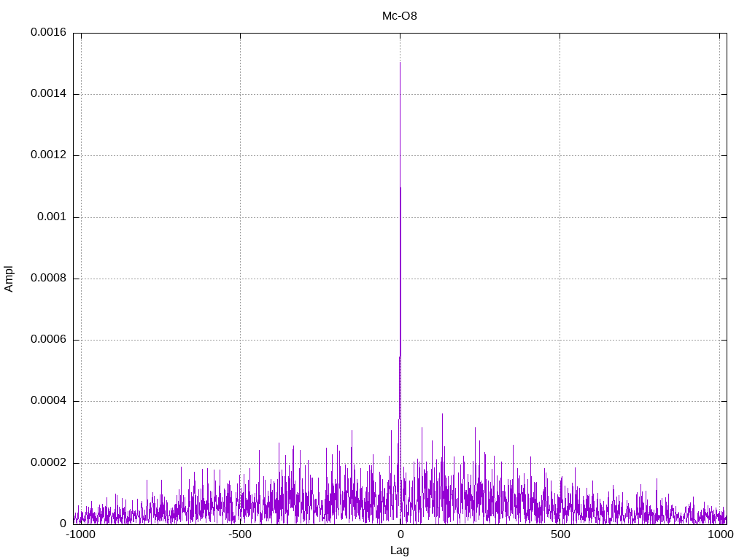Click the 0.001 y-axis tick label
This screenshot has height=560, width=747.
[x=53, y=217]
